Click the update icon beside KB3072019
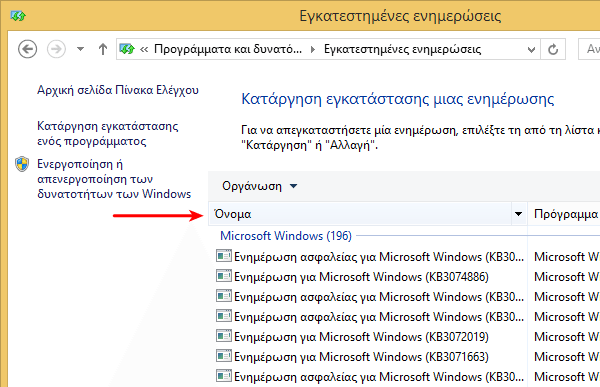The width and height of the screenshot is (600, 387). (x=223, y=336)
